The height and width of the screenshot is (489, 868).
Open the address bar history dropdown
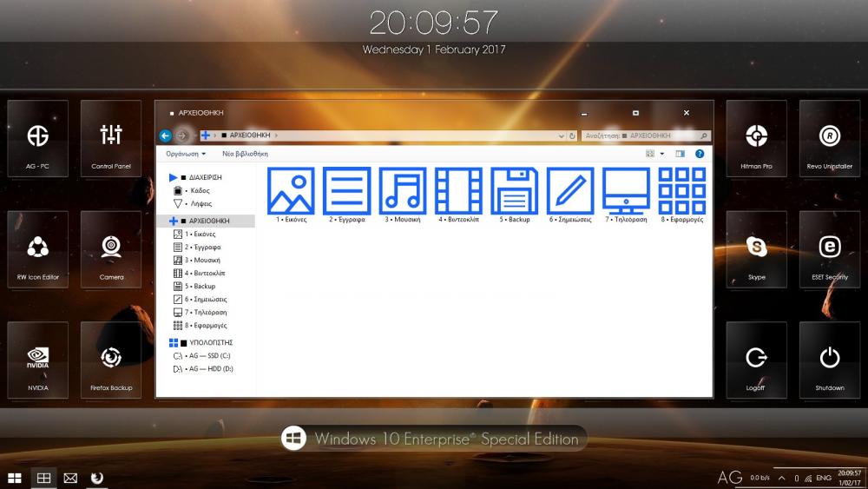point(562,135)
